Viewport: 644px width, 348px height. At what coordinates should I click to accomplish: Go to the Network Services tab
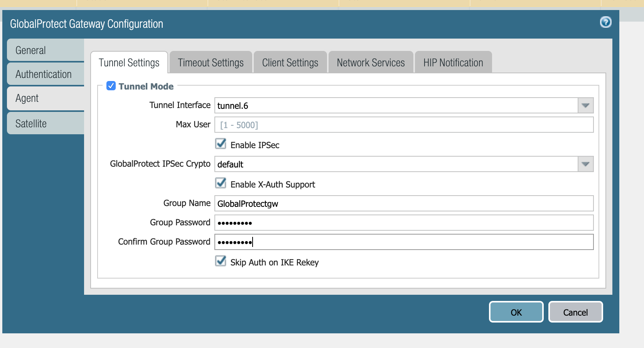(x=371, y=63)
